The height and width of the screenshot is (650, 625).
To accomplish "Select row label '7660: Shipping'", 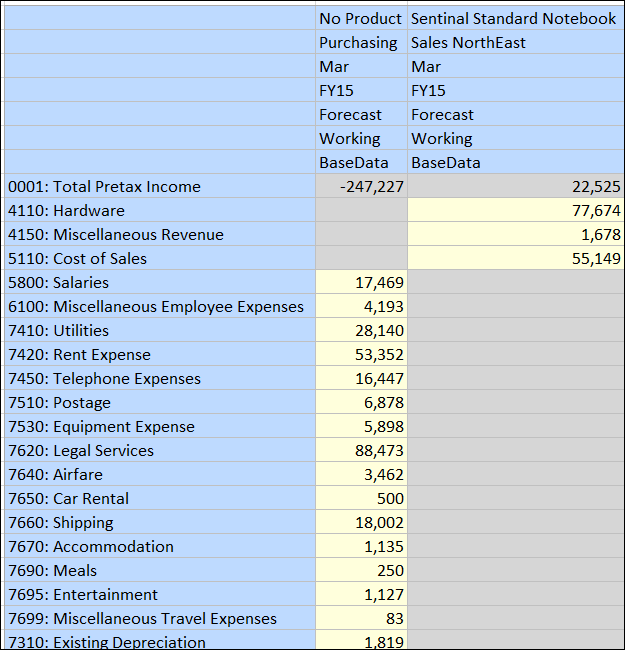I will [x=160, y=523].
